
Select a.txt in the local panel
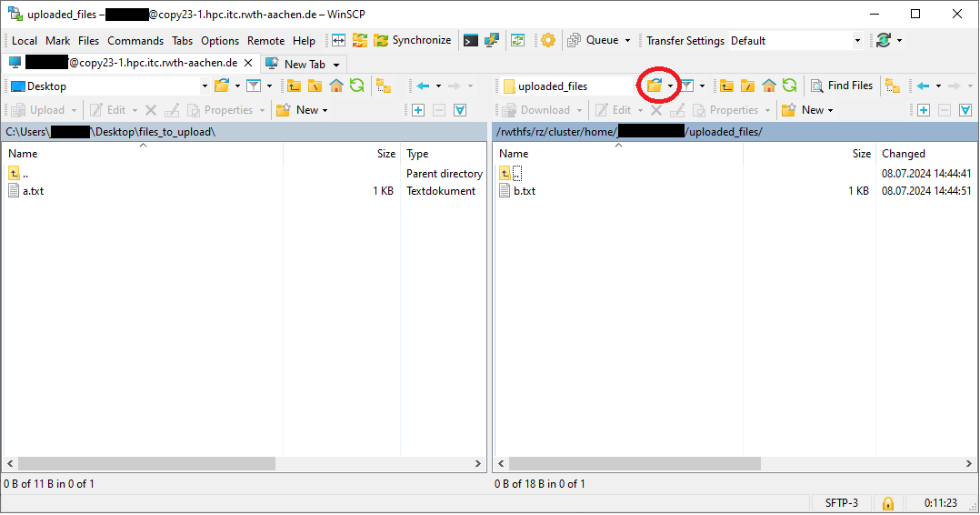pyautogui.click(x=33, y=191)
